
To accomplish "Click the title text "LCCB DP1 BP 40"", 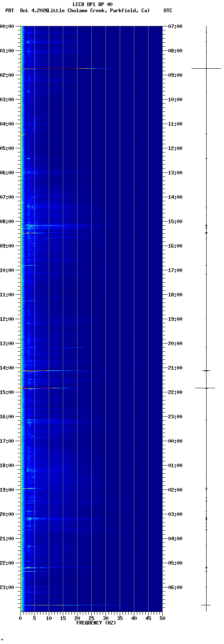I will click(x=93, y=4).
